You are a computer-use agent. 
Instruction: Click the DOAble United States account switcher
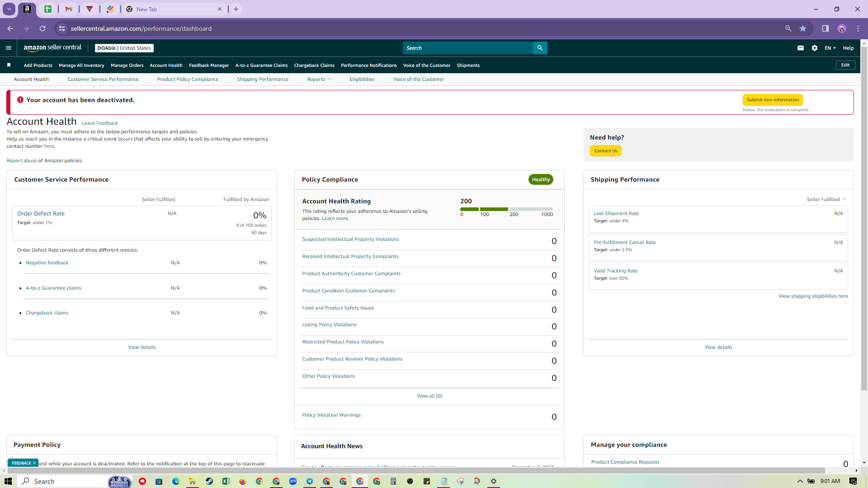point(124,48)
